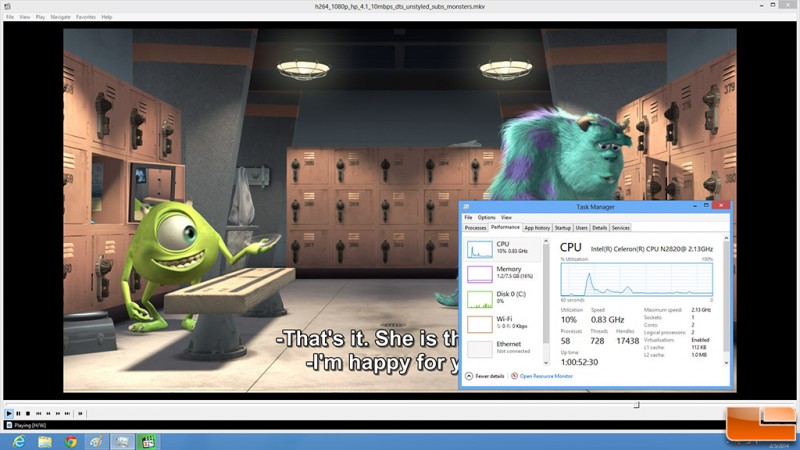Open Task Manager Options menu
Screen dimensions: 800x450
(x=486, y=217)
